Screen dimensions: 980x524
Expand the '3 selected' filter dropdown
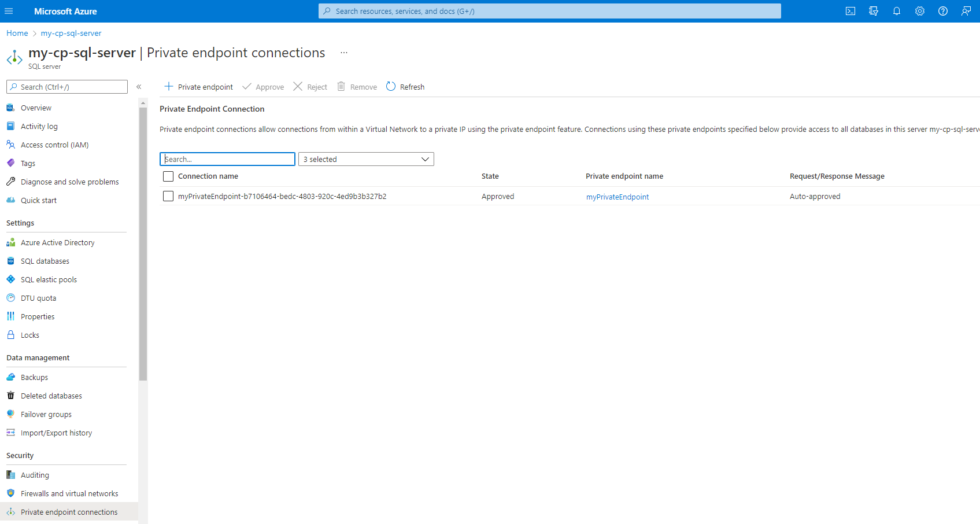click(366, 159)
